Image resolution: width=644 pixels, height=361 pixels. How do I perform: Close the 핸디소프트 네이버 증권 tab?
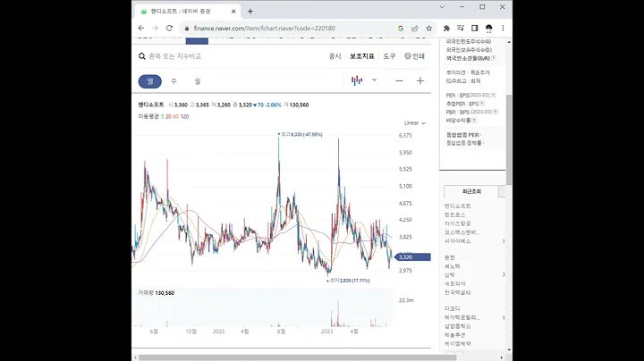(x=233, y=12)
